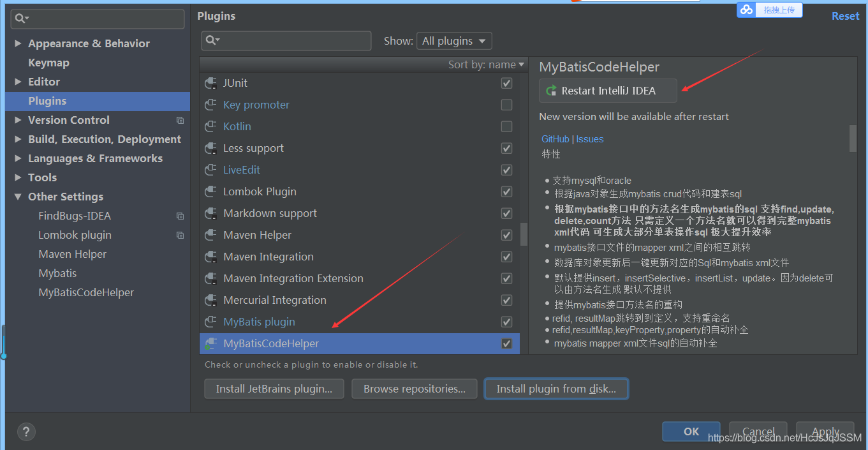
Task: Open the Sort by name dropdown
Action: coord(486,64)
